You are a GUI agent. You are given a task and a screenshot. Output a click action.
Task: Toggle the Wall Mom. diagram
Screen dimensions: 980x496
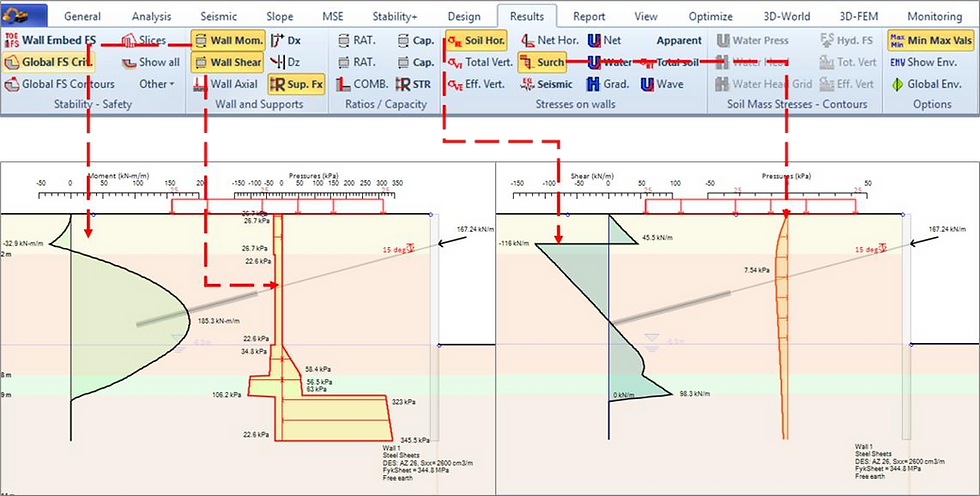tap(228, 41)
